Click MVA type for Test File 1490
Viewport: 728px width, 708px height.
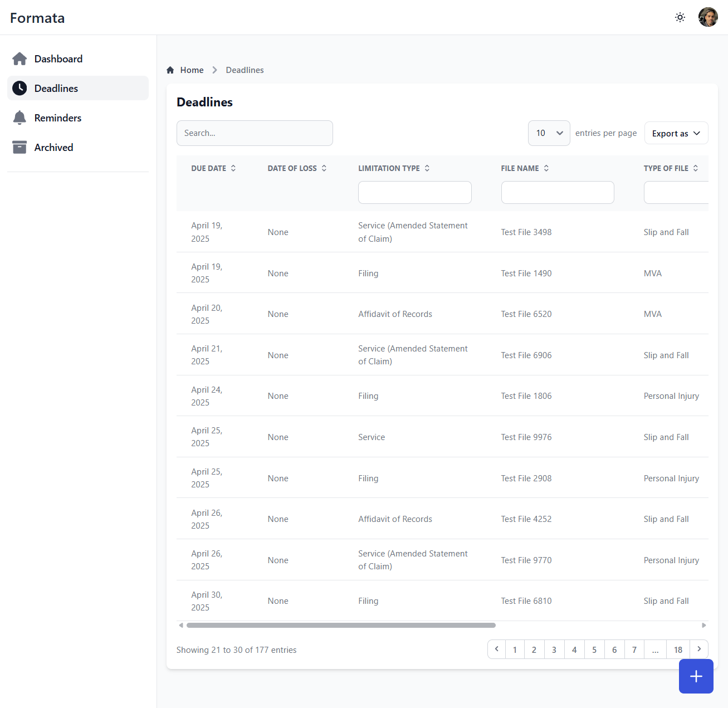(653, 274)
